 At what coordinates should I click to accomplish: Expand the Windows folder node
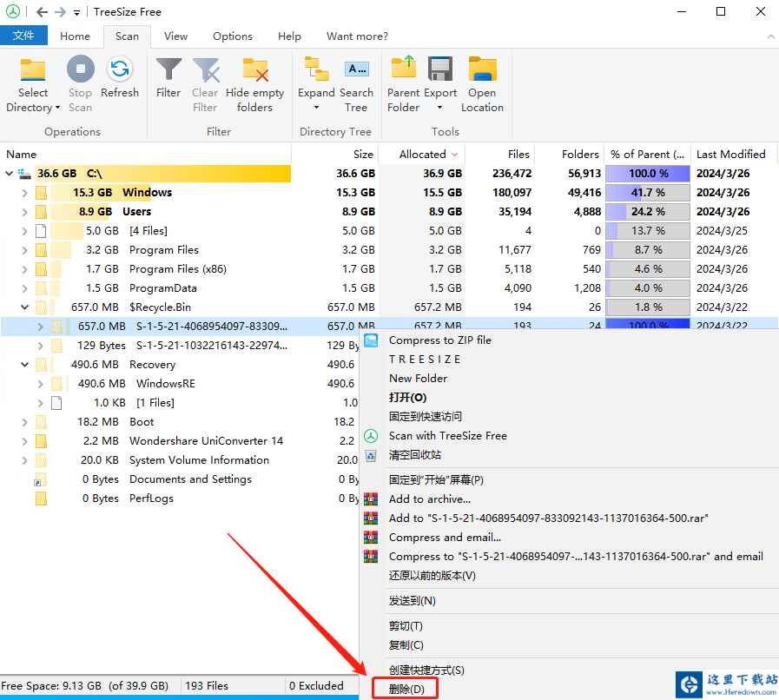click(25, 193)
